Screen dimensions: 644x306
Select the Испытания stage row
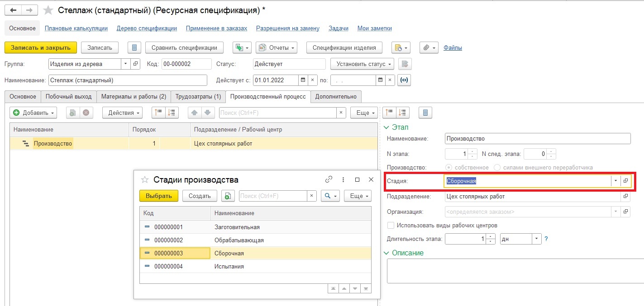255,266
